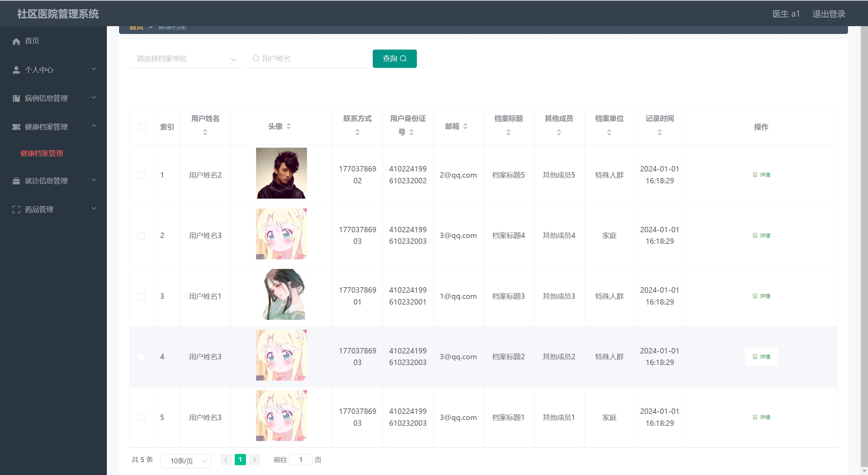Open the 请选择档案单位 dropdown
Screen dimensions: 868x475
pyautogui.click(x=186, y=59)
